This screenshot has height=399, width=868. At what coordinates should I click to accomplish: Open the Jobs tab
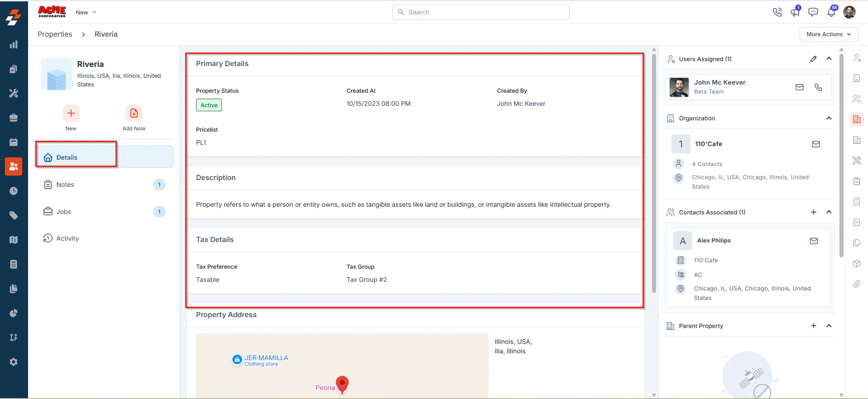(104, 212)
